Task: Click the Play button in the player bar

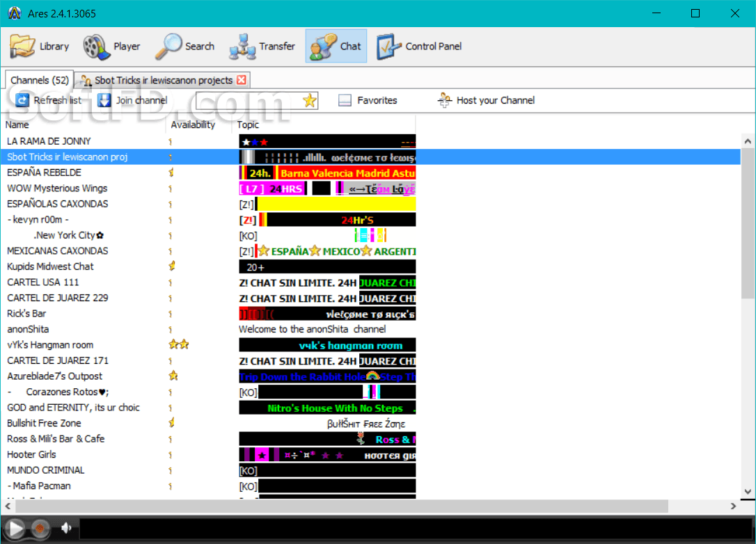Action: 15,529
